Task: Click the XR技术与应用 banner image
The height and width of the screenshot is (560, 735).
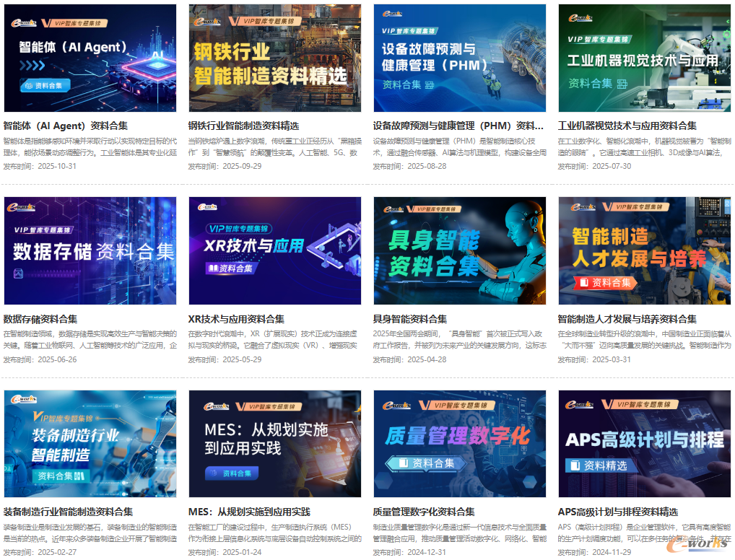Action: pos(274,250)
